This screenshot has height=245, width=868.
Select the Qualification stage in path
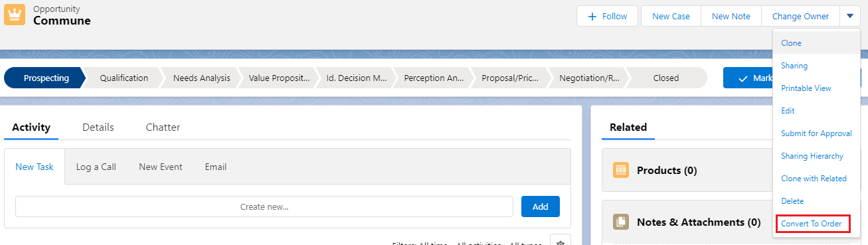pos(124,78)
